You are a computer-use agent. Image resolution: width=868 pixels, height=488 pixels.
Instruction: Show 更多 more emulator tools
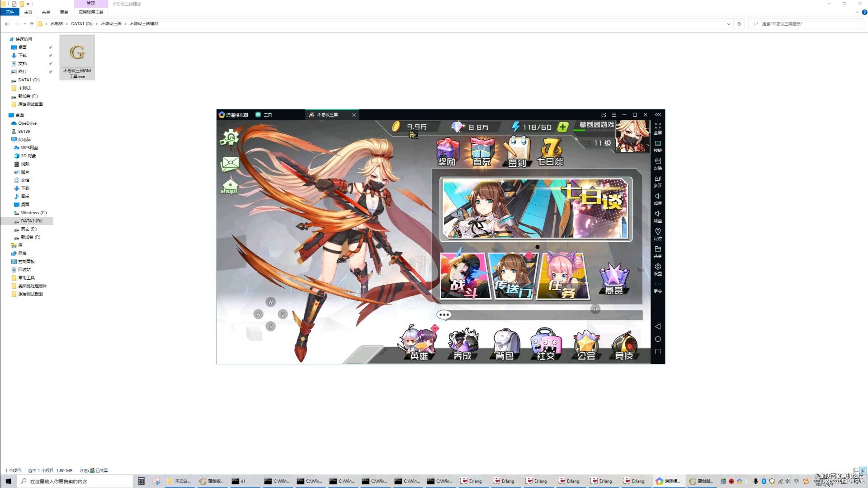(658, 287)
